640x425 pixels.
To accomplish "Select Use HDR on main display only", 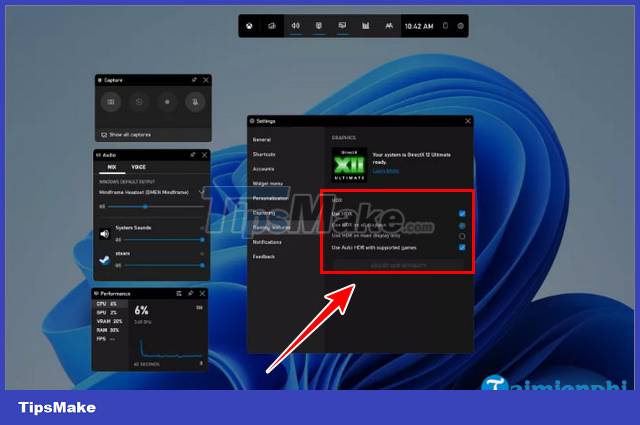I will 462,236.
